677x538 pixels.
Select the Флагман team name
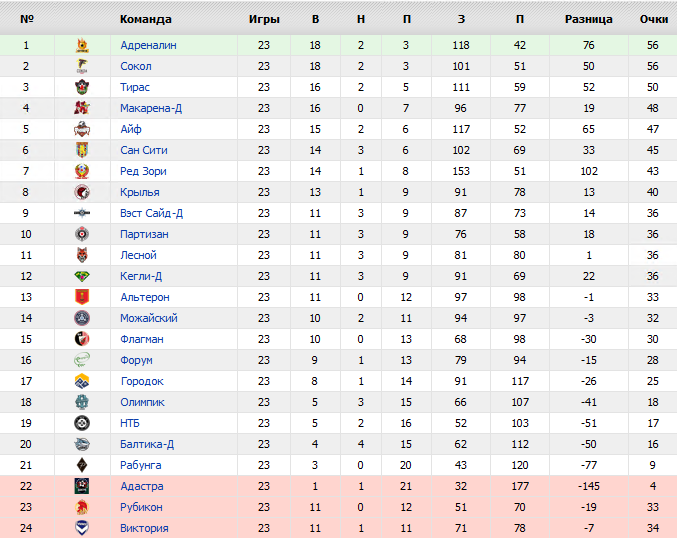(142, 339)
